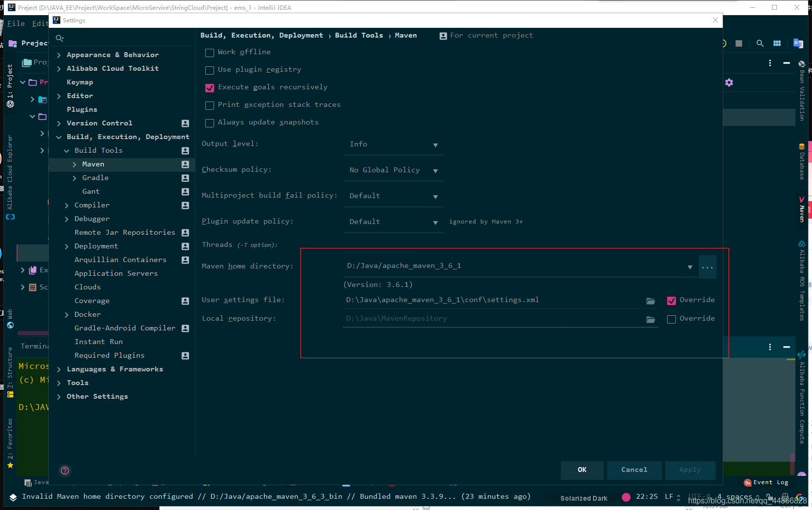This screenshot has height=510, width=812.
Task: Click the help question mark icon
Action: [65, 470]
